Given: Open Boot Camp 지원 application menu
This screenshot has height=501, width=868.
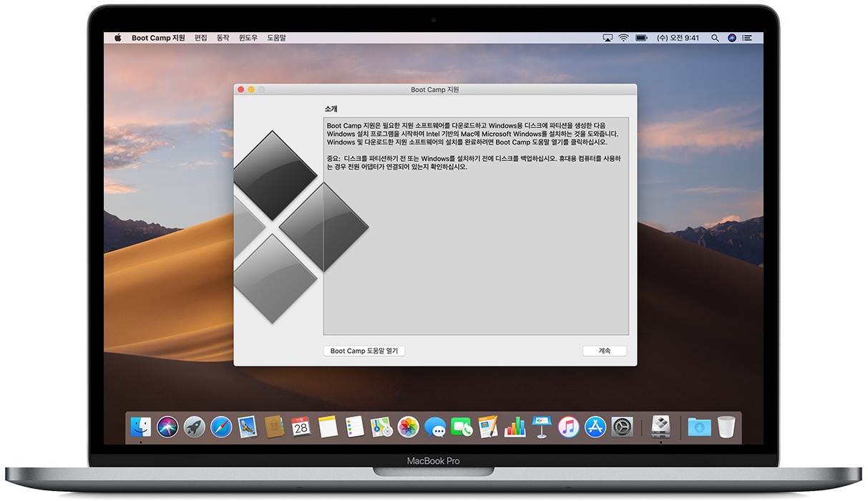Looking at the screenshot, I should click(x=158, y=38).
